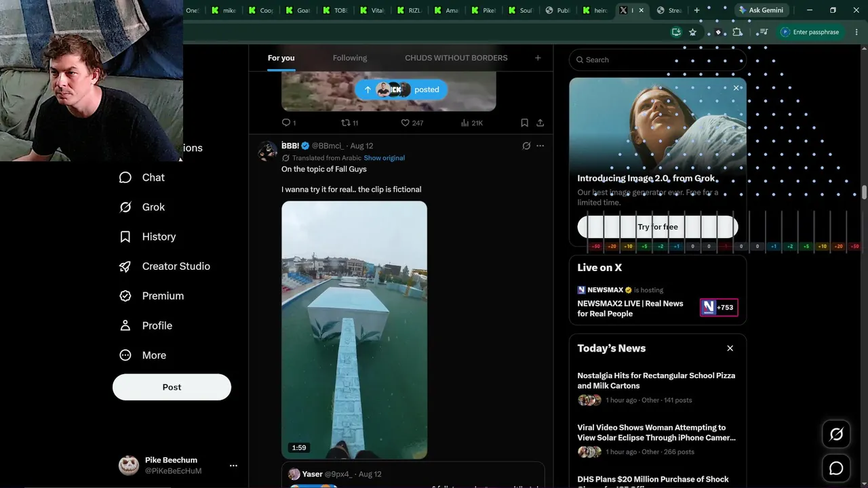Screen dimensions: 868x488
Task: Open the browser media control icon
Action: click(764, 32)
